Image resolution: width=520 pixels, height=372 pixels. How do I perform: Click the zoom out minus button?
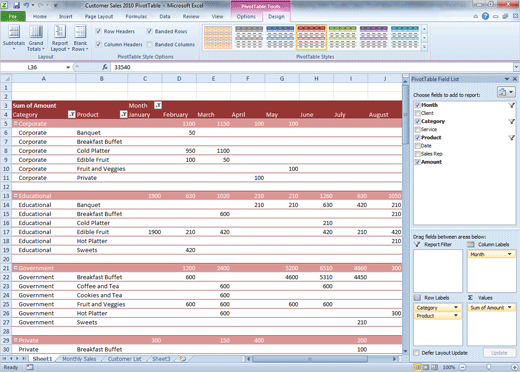click(x=462, y=367)
